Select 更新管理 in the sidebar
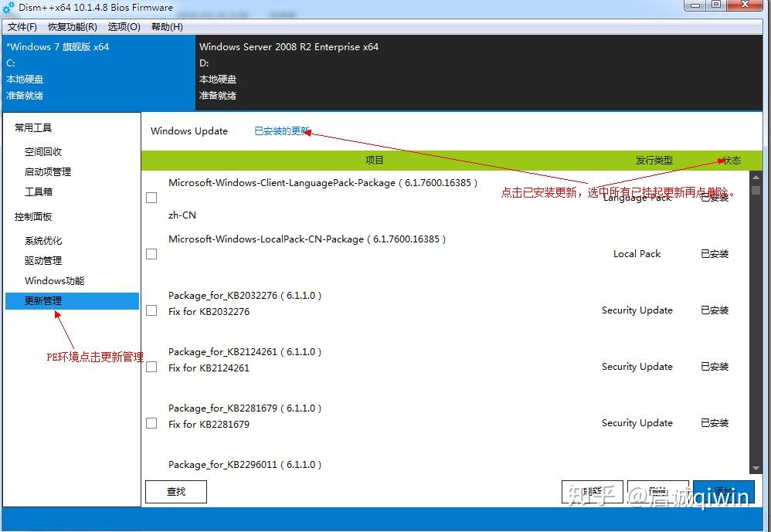 [x=73, y=301]
